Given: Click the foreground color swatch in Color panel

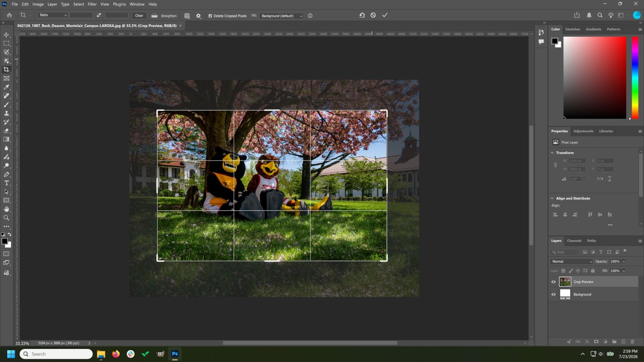Looking at the screenshot, I should [555, 41].
